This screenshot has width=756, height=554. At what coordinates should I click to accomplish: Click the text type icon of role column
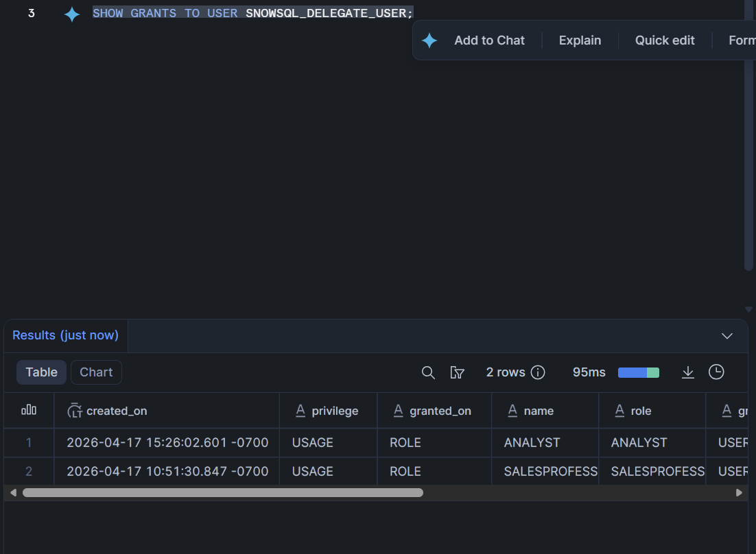(x=619, y=411)
